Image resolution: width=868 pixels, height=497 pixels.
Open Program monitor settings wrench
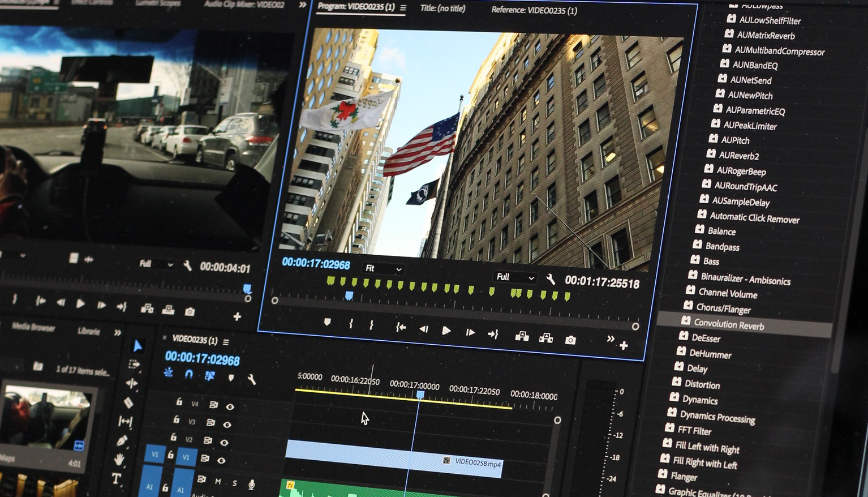tap(551, 279)
